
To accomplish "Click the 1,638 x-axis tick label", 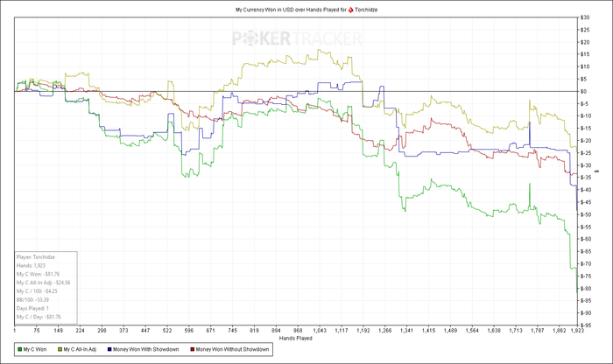I will 494,331.
